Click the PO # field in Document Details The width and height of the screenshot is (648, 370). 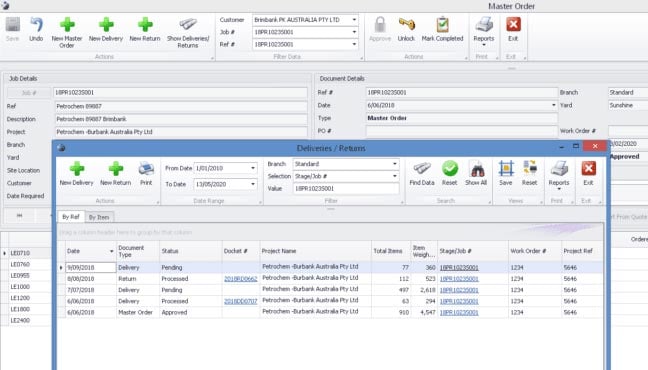pyautogui.click(x=462, y=131)
